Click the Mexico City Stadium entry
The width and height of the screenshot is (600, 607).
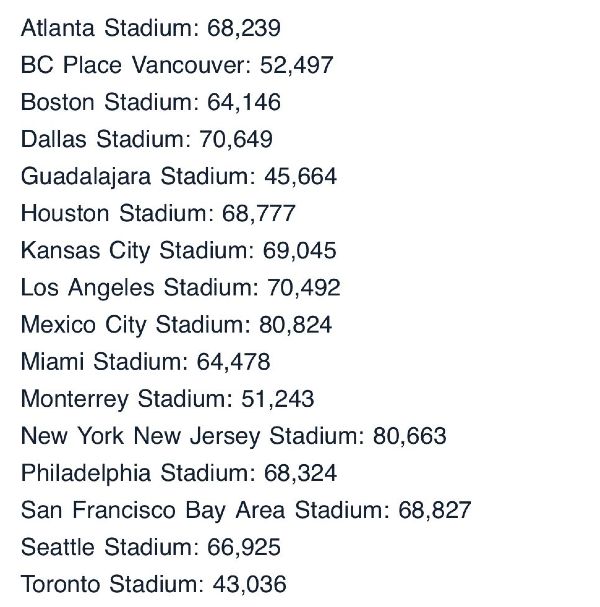pyautogui.click(x=176, y=325)
